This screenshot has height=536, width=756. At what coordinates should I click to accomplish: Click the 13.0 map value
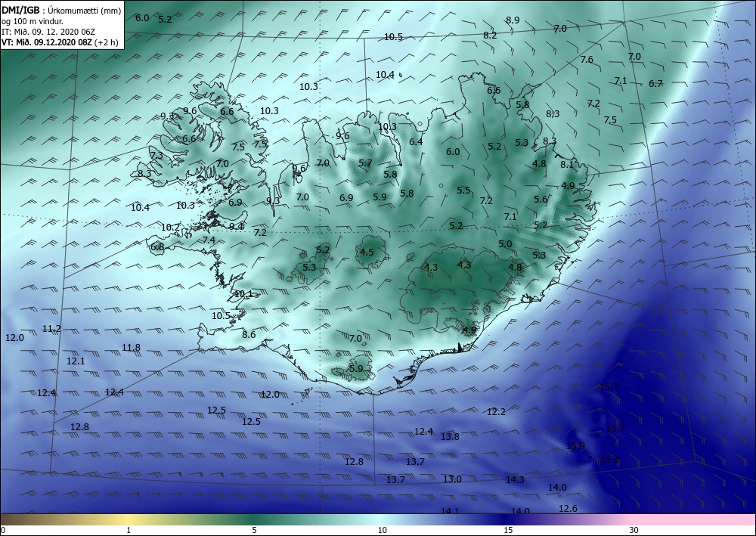(452, 479)
